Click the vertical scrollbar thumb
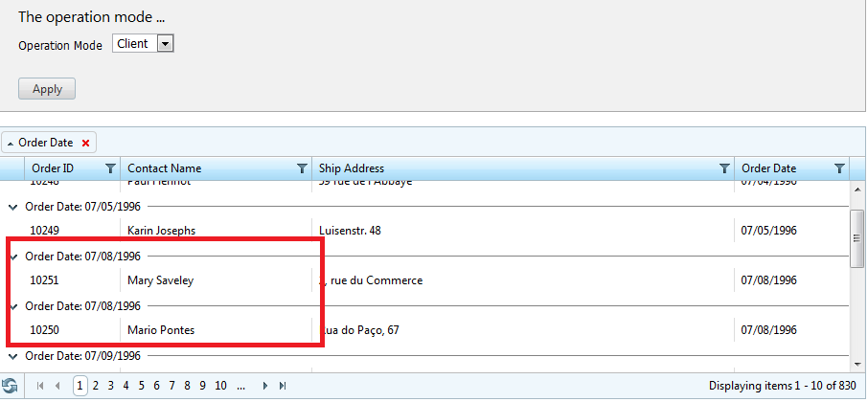The image size is (868, 402). 857,238
